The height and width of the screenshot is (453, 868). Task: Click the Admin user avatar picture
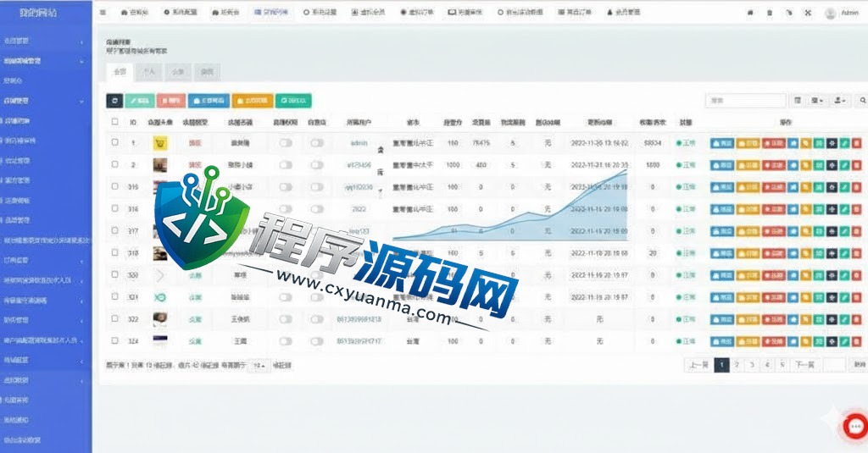pyautogui.click(x=830, y=14)
